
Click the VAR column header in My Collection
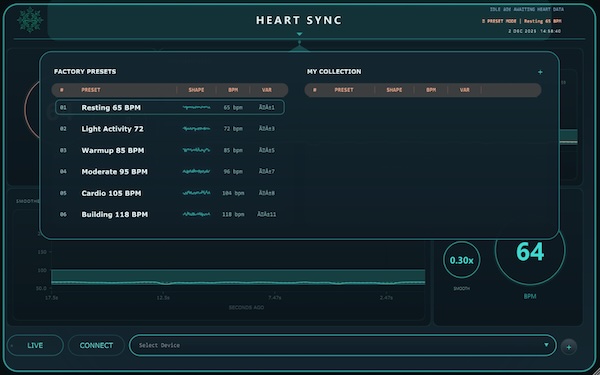[x=465, y=90]
